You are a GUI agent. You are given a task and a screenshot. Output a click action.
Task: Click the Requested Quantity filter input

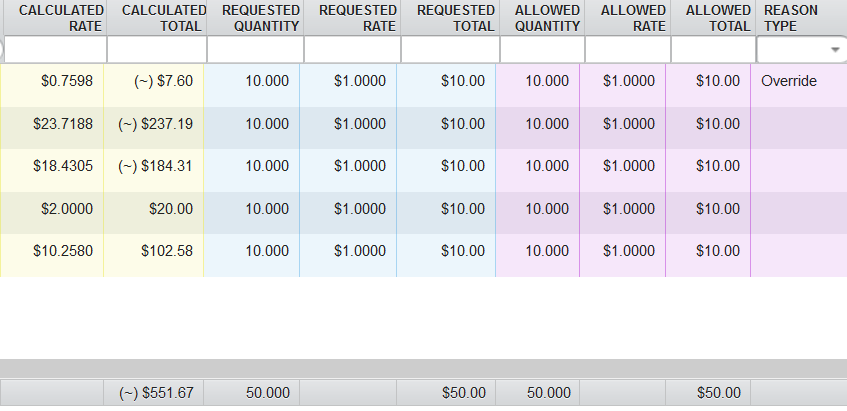[255, 50]
